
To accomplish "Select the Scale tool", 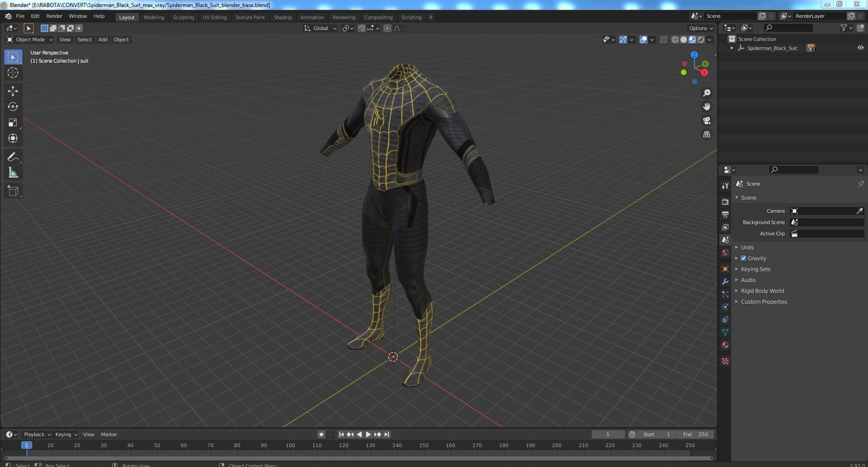I will click(13, 123).
